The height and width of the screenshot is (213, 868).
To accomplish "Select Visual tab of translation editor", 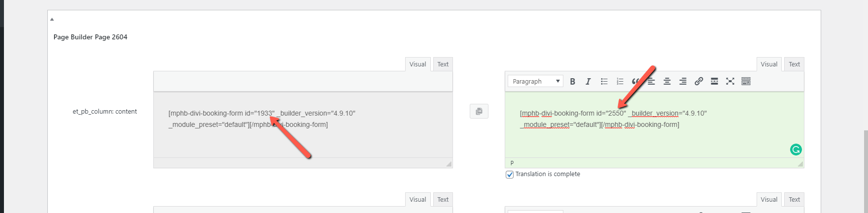I will pos(768,64).
